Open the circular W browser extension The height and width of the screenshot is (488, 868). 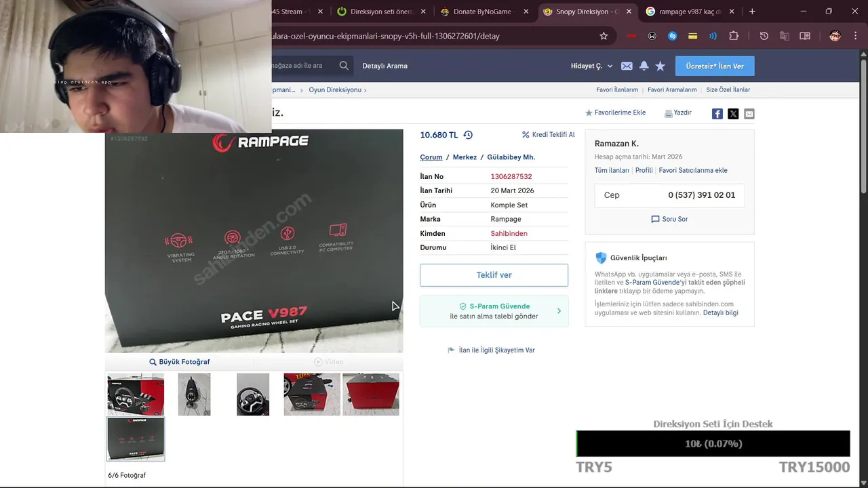click(652, 36)
